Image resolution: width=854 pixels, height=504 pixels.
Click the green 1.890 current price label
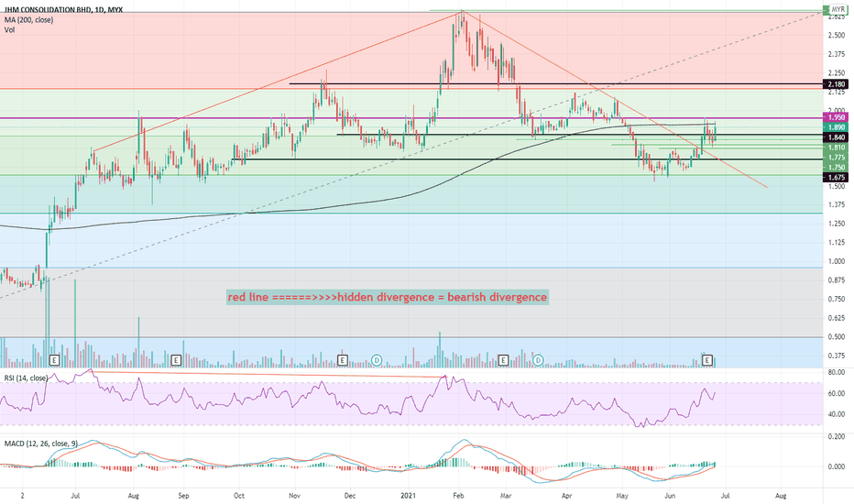836,127
